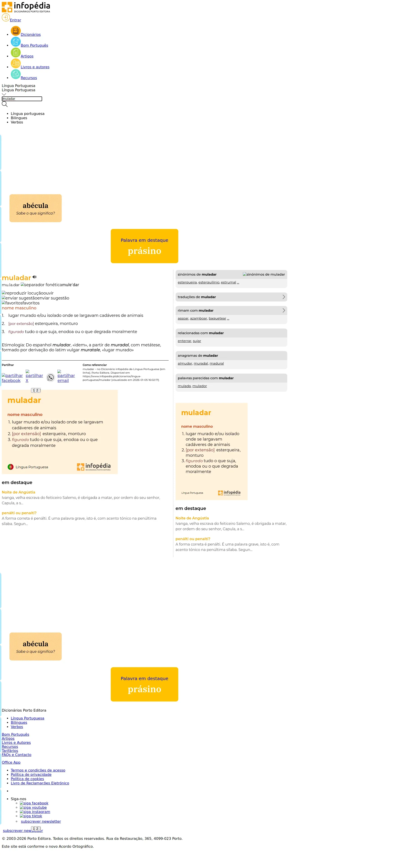Click the siga facebook icon link

coord(34,803)
